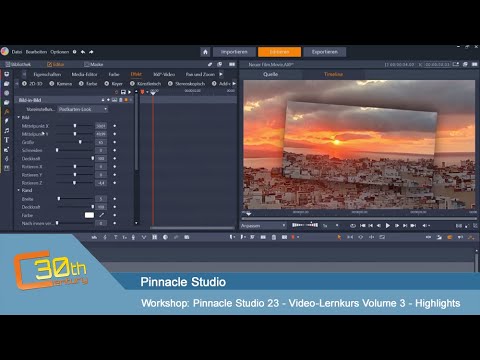Viewport: 480px width, 360px height.
Task: Switch the preview to Quelle
Action: pos(270,74)
